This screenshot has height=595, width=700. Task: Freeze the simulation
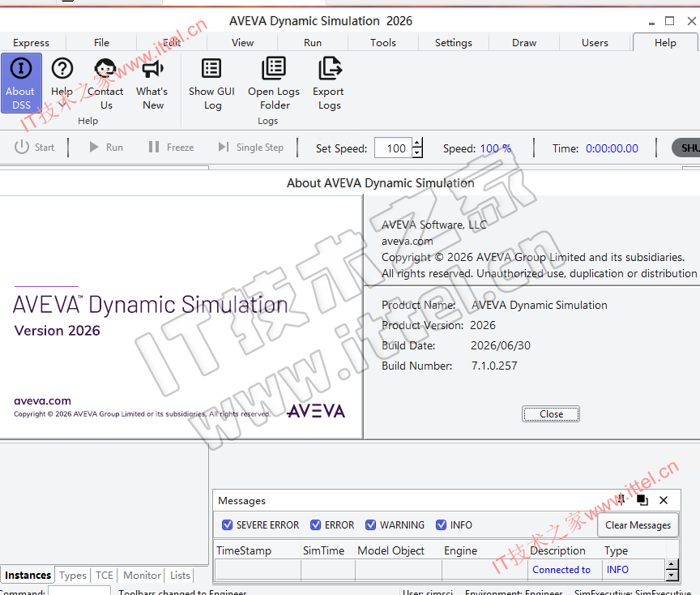(x=172, y=148)
